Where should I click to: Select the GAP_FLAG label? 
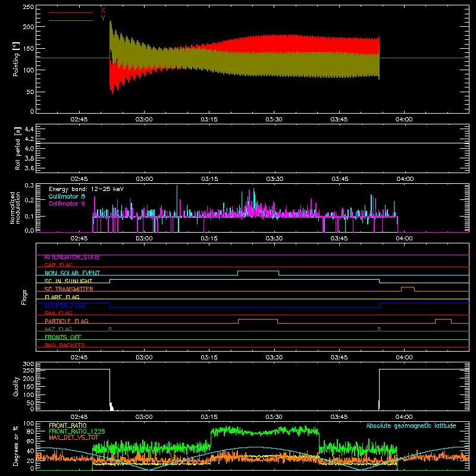click(x=58, y=265)
